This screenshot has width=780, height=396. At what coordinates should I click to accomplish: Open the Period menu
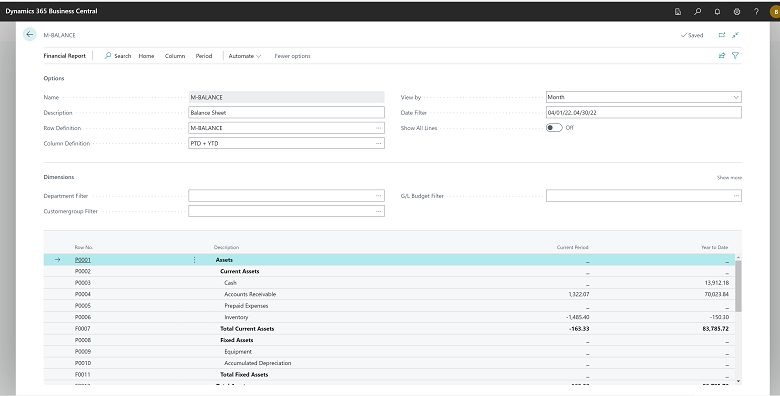203,56
